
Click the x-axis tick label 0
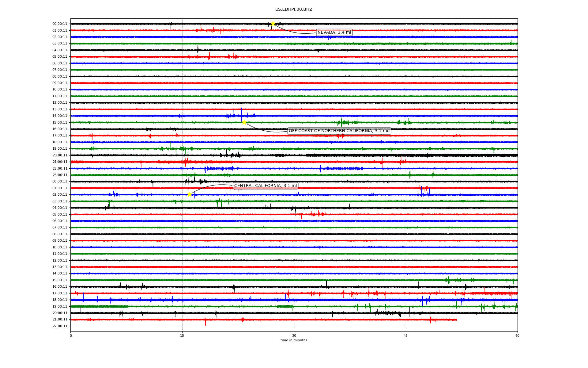pos(71,335)
